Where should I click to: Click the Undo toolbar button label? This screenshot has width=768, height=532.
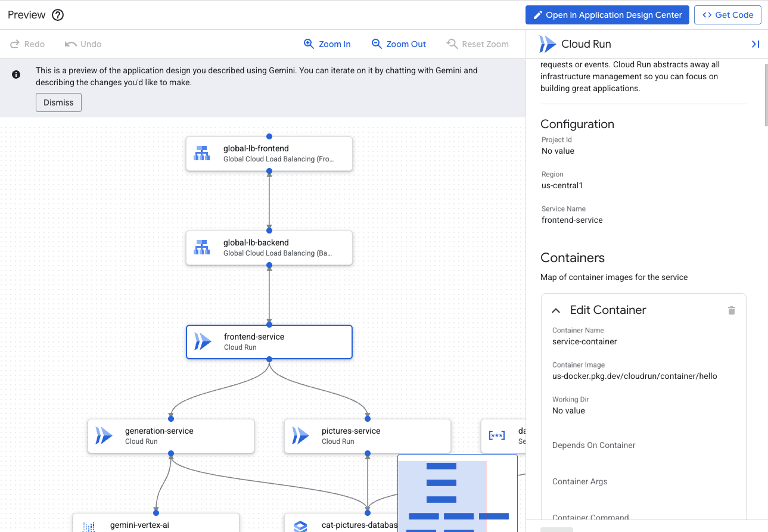point(91,44)
